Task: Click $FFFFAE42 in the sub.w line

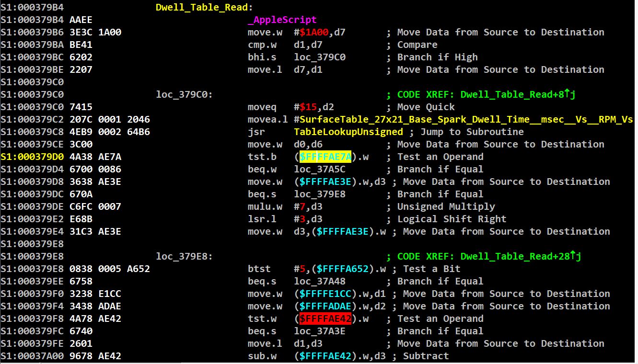Action: 325,356
